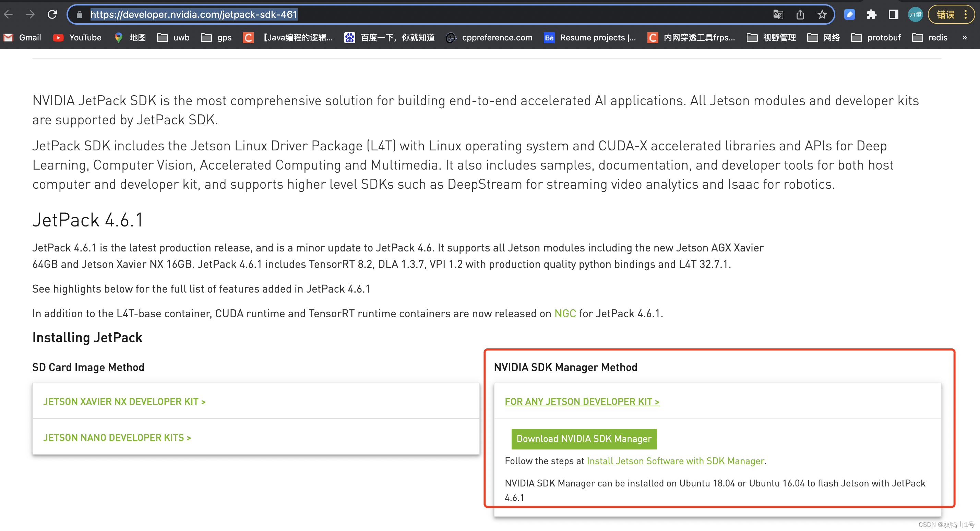
Task: Open the redis bookmark folder
Action: coord(930,37)
